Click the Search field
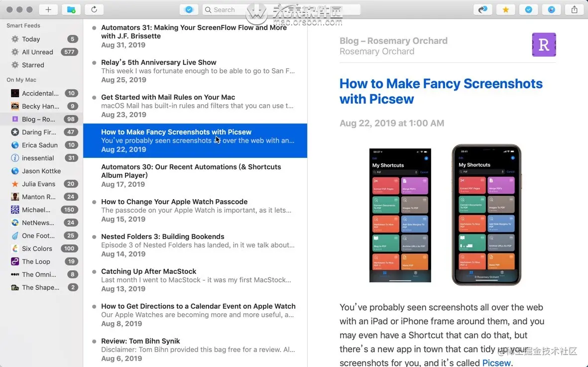 [x=281, y=9]
